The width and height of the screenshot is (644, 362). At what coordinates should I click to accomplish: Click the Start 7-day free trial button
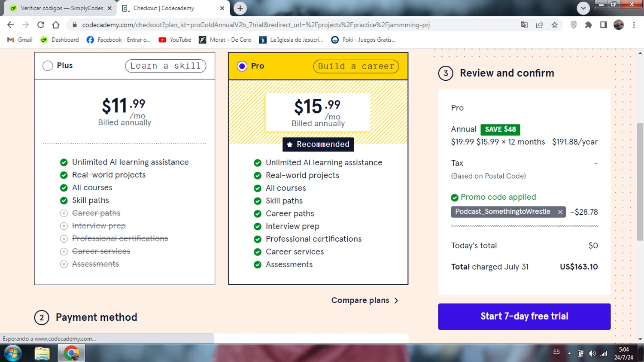coord(524,316)
